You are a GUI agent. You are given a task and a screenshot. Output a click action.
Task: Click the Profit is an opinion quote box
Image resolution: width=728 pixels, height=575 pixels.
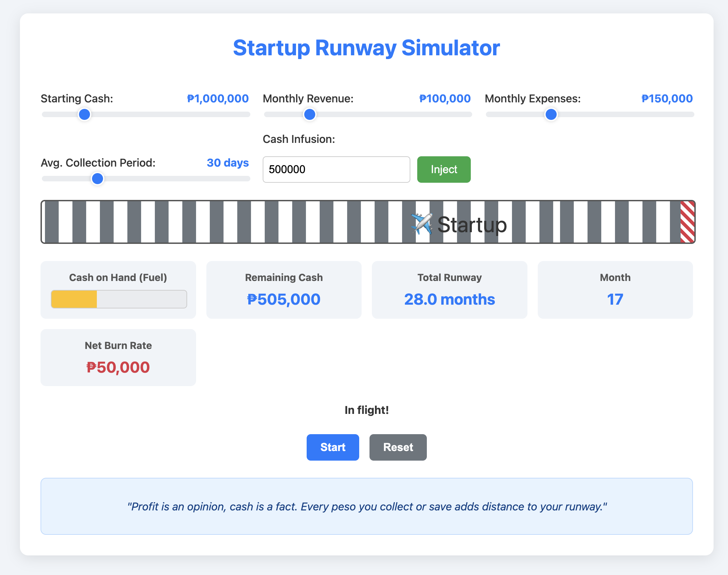click(366, 506)
